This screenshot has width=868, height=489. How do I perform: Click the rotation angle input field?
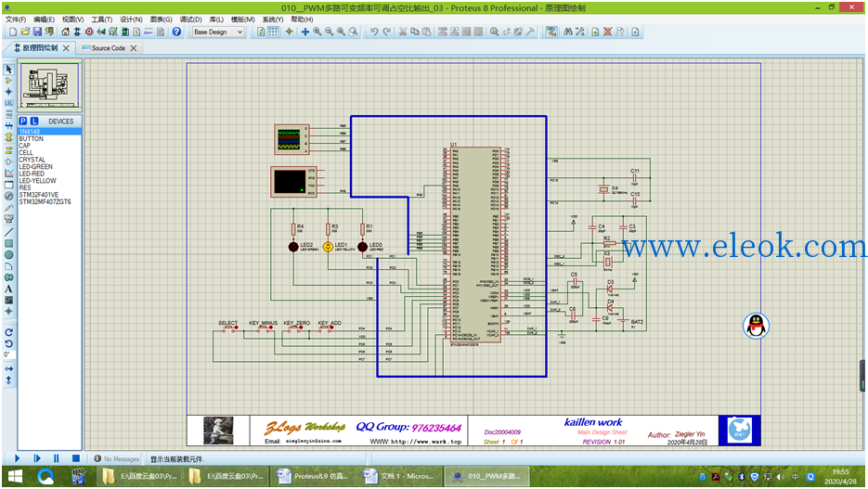[9, 354]
